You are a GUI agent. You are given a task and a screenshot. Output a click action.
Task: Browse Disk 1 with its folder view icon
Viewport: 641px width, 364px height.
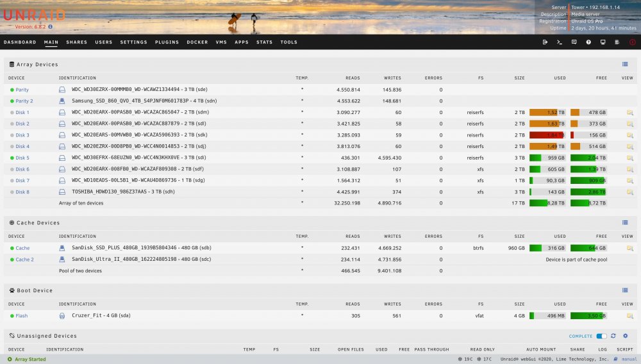[x=629, y=112]
